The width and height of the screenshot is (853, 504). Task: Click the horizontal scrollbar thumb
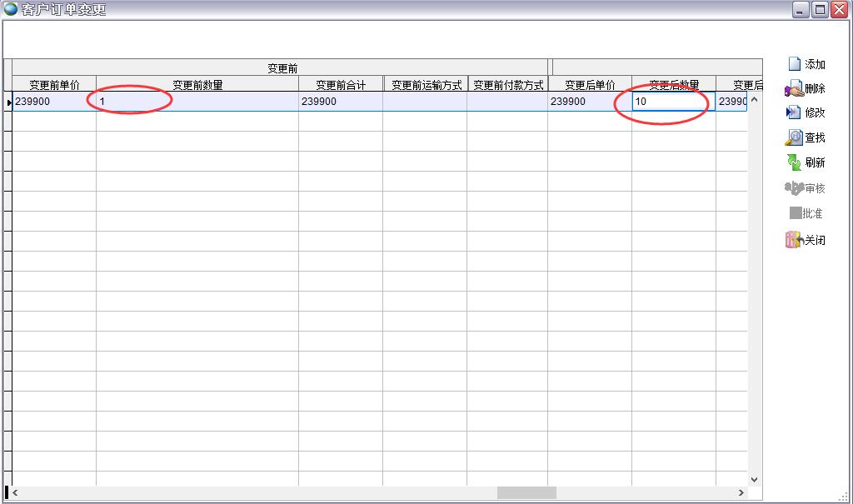[x=526, y=492]
